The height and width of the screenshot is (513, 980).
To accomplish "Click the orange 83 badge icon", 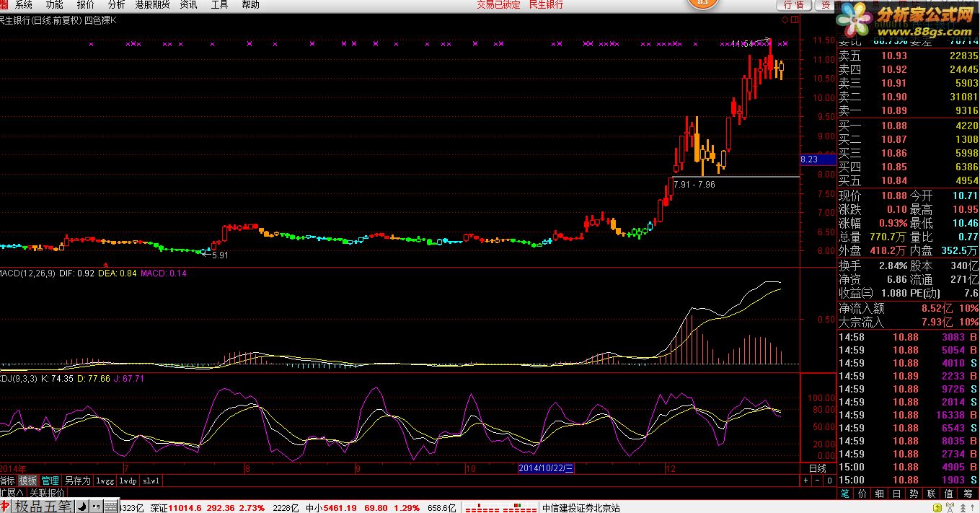I will point(702,4).
